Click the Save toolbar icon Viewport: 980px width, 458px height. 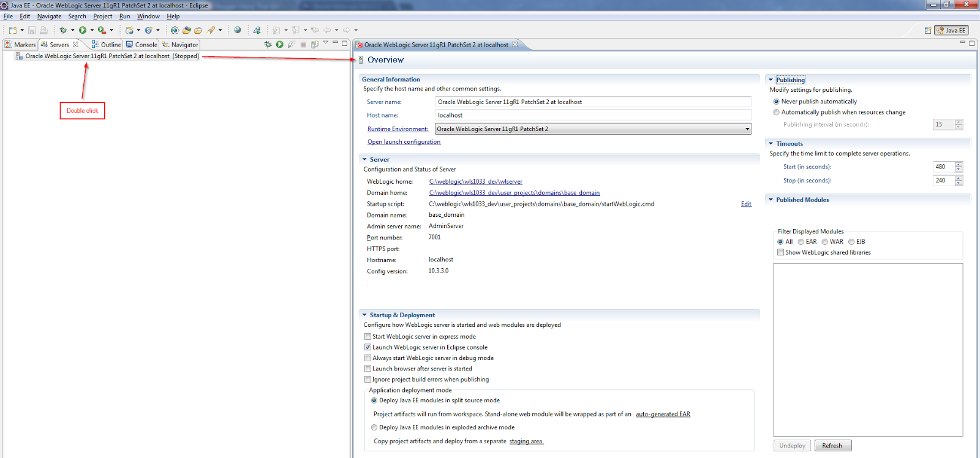(x=32, y=30)
